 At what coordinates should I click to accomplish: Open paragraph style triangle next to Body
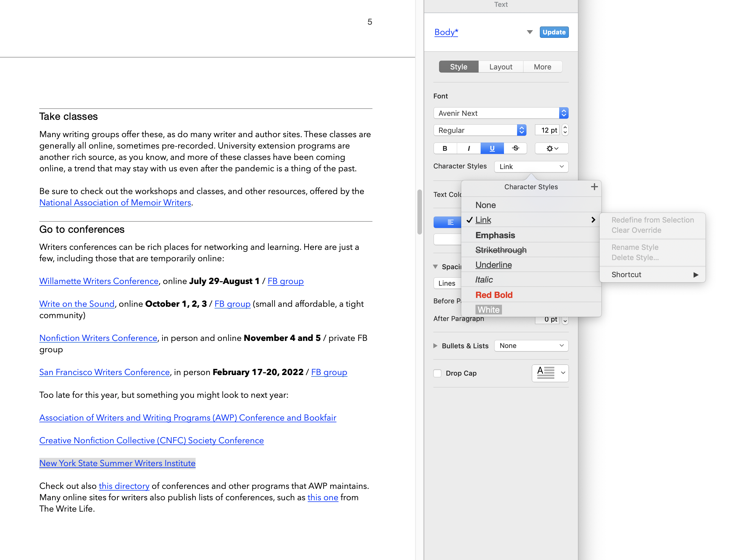click(530, 32)
